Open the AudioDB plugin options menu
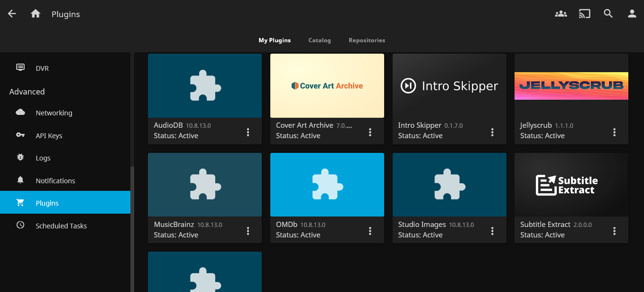Viewport: 644px width, 292px height. [x=248, y=132]
